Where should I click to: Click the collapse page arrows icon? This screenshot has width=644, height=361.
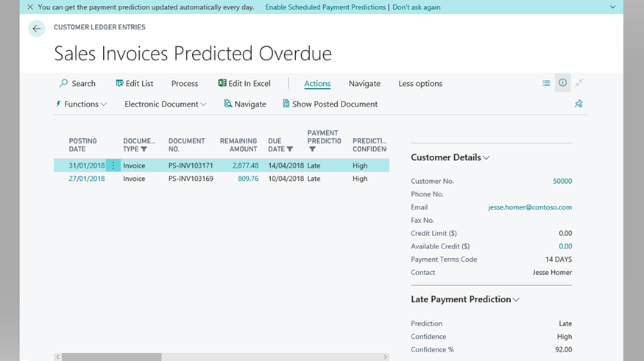[x=579, y=83]
